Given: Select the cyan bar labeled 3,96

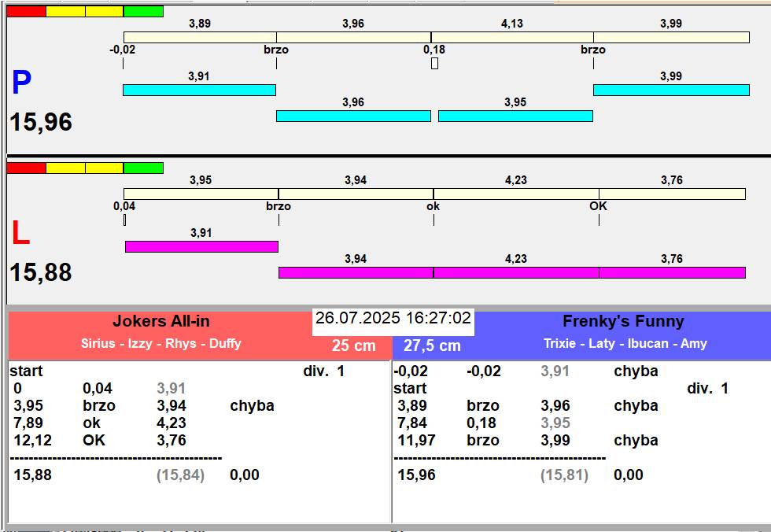Looking at the screenshot, I should point(353,116).
